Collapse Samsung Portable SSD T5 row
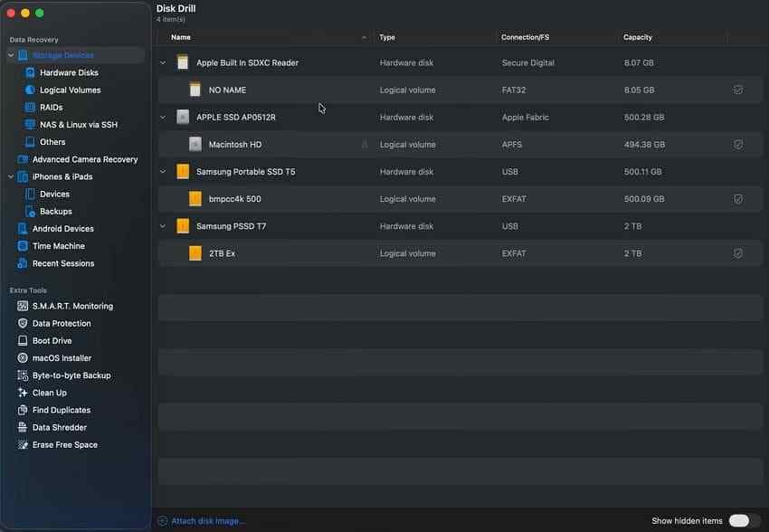The height and width of the screenshot is (532, 769). click(163, 172)
